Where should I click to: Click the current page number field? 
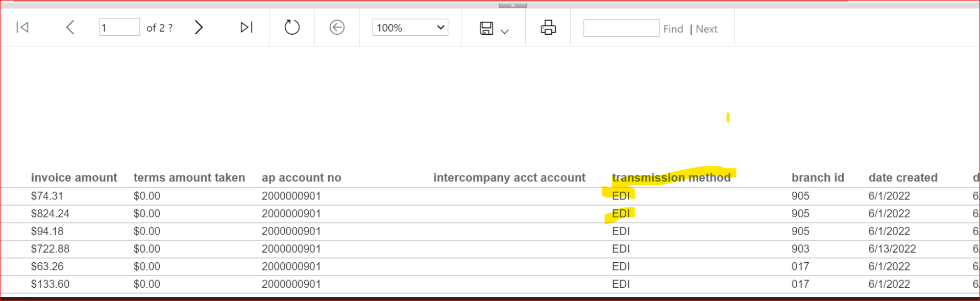(x=119, y=28)
